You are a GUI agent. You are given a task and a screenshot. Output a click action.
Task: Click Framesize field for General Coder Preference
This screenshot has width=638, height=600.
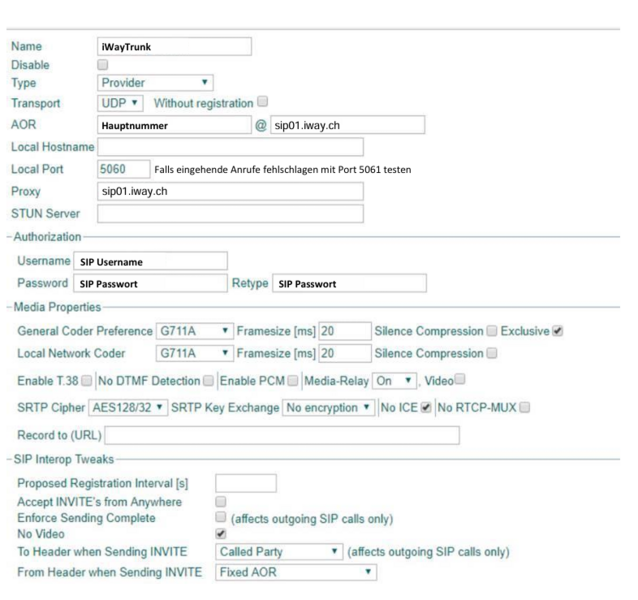[x=345, y=331]
